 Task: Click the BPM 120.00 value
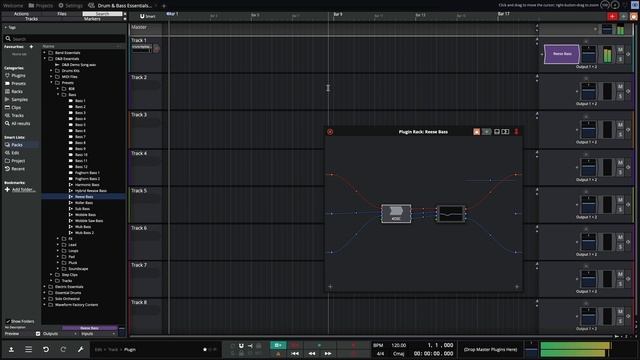[398, 345]
